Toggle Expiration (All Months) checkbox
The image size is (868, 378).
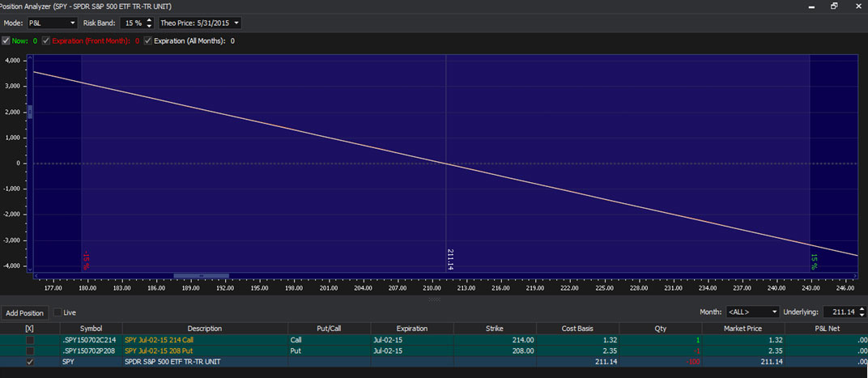pyautogui.click(x=148, y=40)
